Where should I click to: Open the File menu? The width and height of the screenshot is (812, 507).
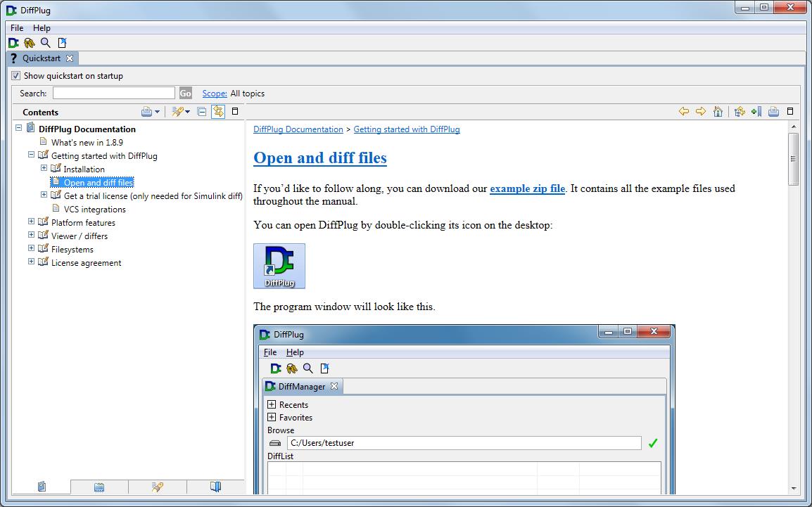click(15, 27)
